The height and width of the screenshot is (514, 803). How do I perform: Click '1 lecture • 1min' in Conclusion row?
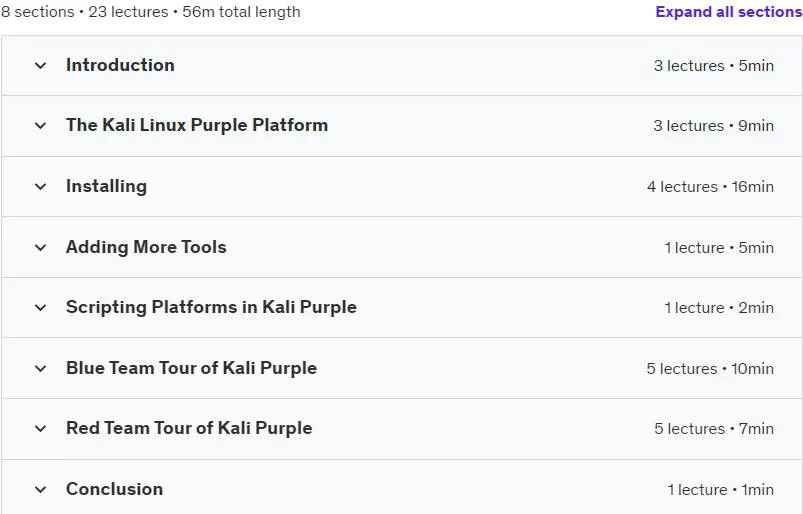(x=721, y=489)
